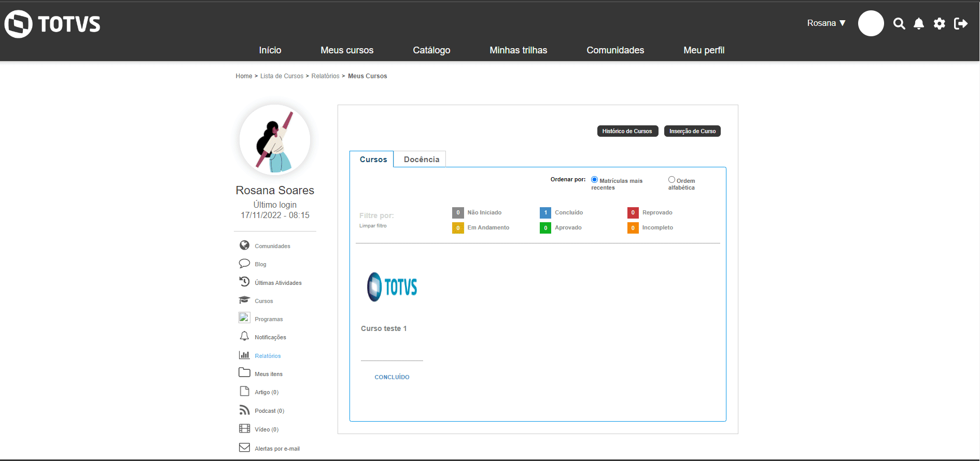This screenshot has height=461, width=980.
Task: Switch to the Cursos tab
Action: pyautogui.click(x=372, y=159)
